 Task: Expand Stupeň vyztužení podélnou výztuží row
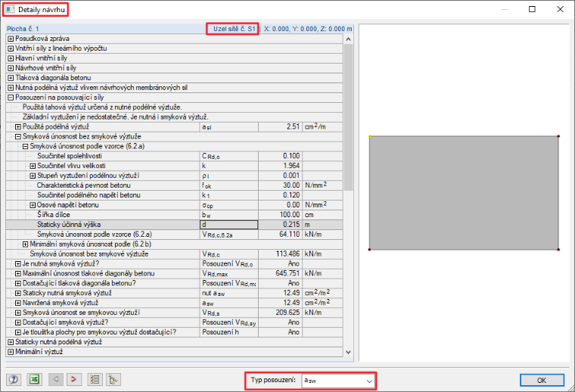click(x=33, y=176)
